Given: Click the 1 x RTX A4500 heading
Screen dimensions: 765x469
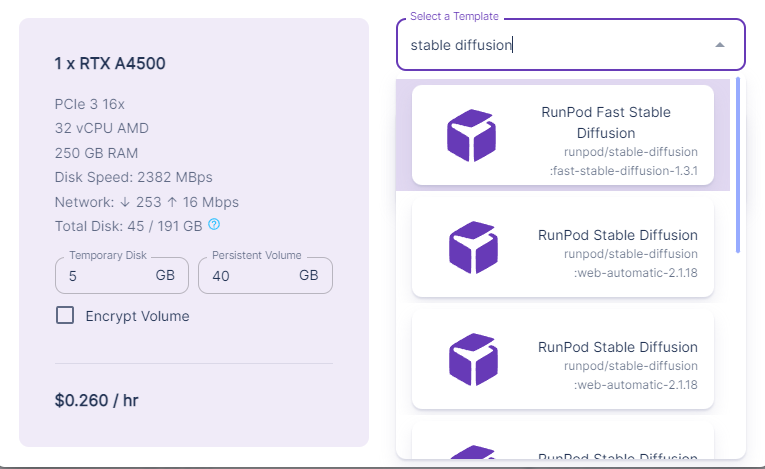Looking at the screenshot, I should pos(110,64).
